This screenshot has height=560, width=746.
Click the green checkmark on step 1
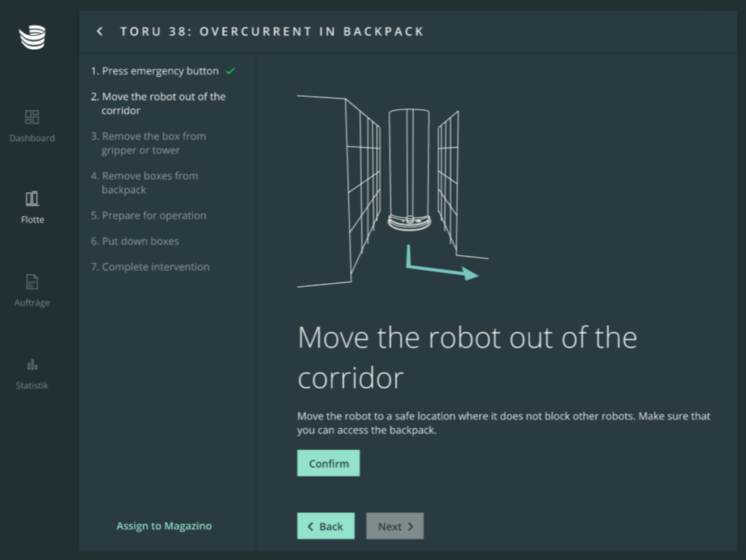tap(231, 71)
